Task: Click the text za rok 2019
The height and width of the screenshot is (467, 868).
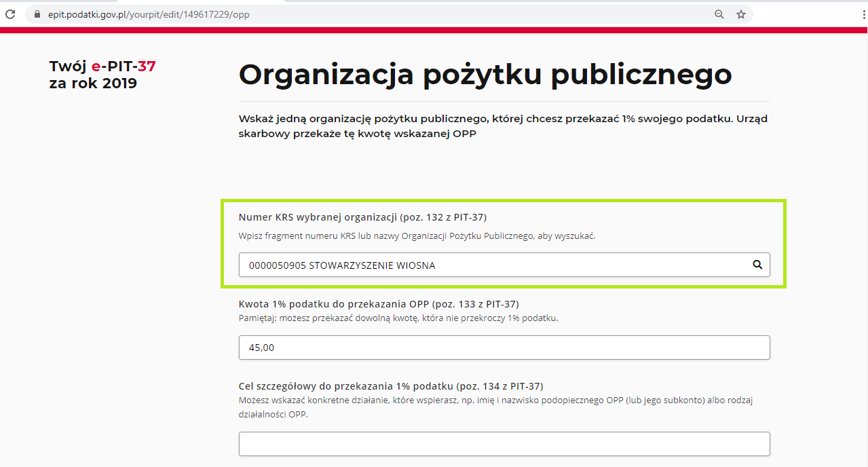Action: click(93, 83)
